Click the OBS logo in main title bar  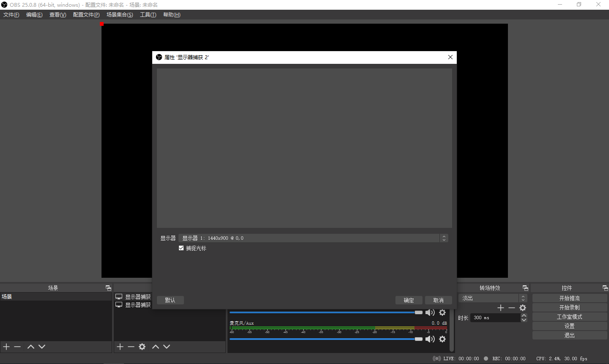click(x=4, y=5)
